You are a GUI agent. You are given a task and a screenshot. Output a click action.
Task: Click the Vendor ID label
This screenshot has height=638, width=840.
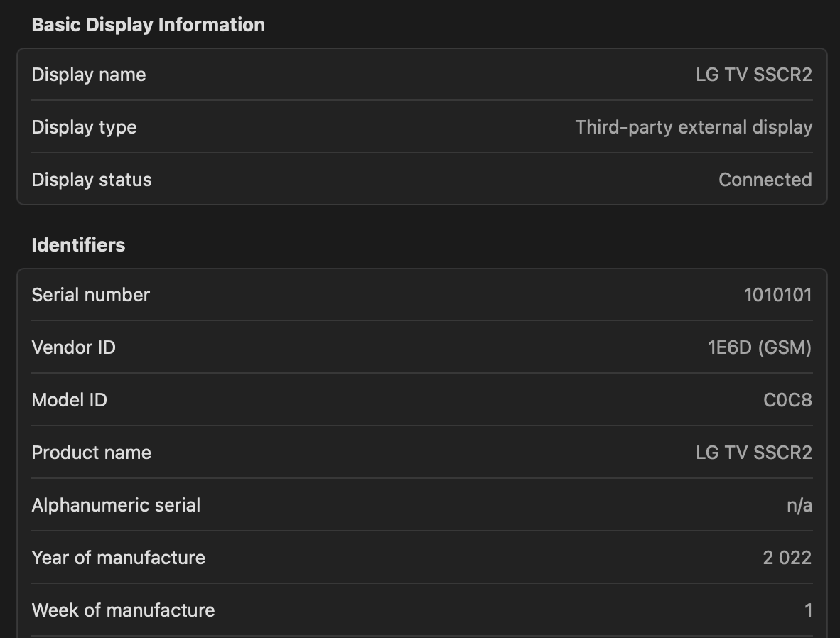click(x=73, y=347)
